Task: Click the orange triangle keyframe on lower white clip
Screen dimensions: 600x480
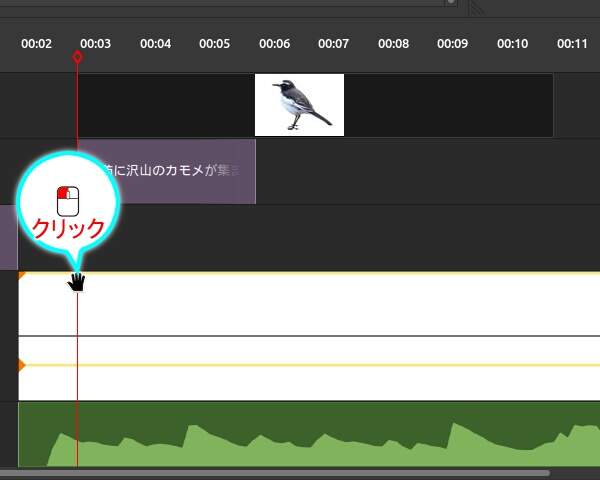Action: tap(22, 365)
